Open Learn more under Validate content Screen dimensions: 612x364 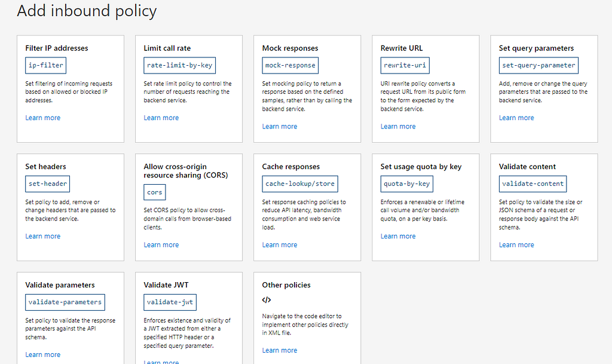[516, 245]
